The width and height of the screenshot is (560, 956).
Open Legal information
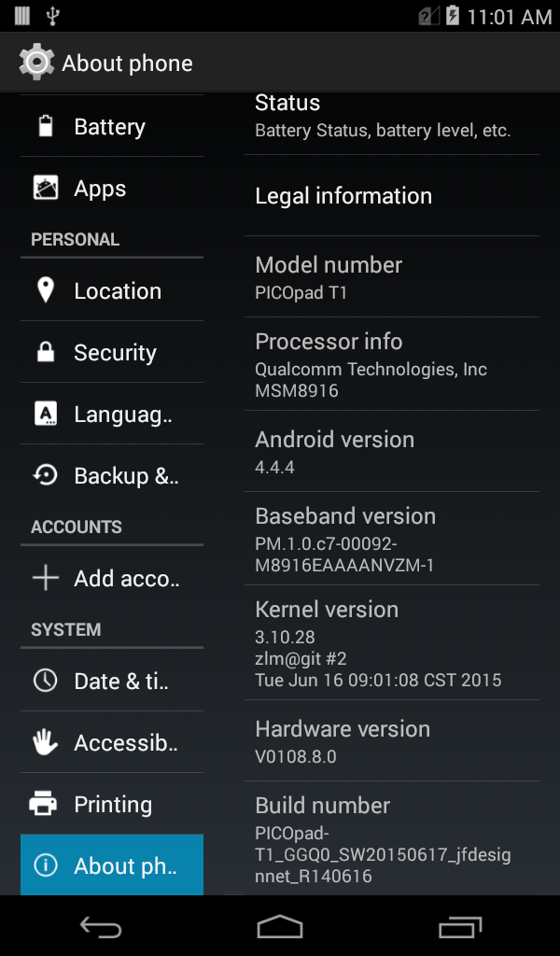(392, 196)
